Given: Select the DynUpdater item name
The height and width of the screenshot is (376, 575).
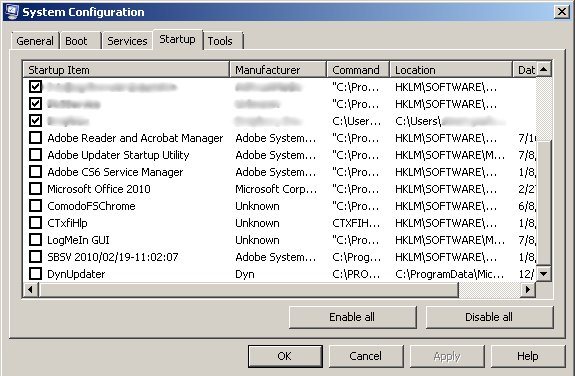Looking at the screenshot, I should point(76,274).
